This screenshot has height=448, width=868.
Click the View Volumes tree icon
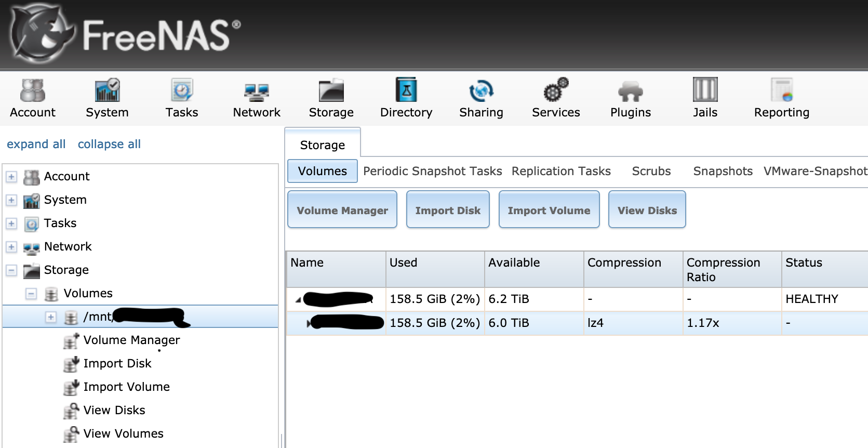pyautogui.click(x=71, y=434)
